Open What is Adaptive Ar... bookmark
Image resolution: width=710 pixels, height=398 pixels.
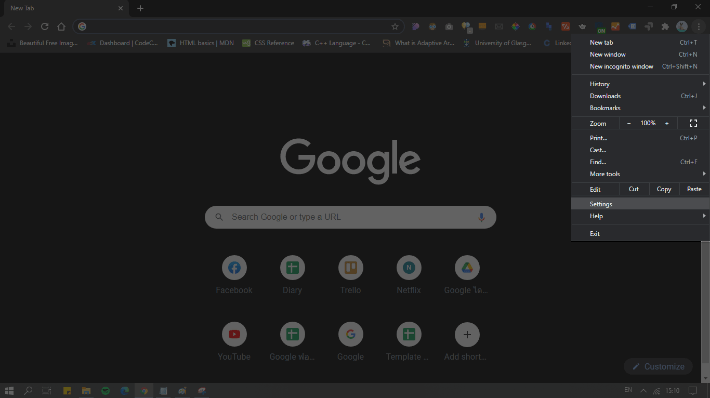(418, 43)
